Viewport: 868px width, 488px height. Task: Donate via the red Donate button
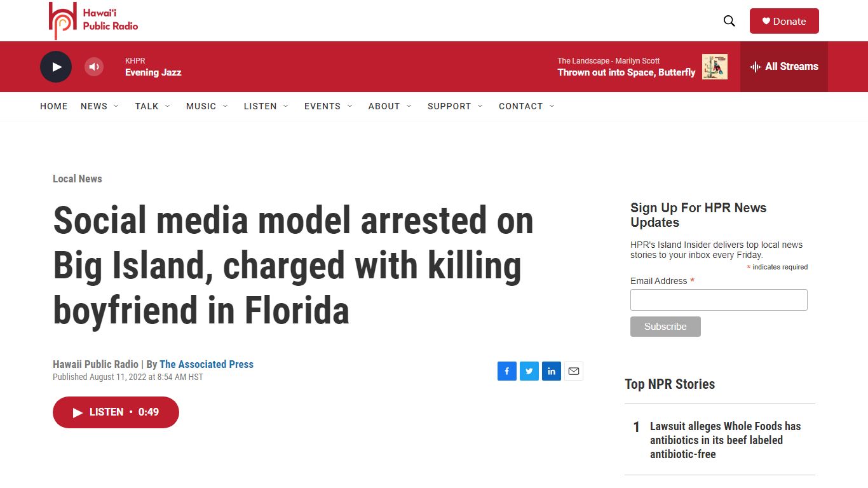[784, 21]
